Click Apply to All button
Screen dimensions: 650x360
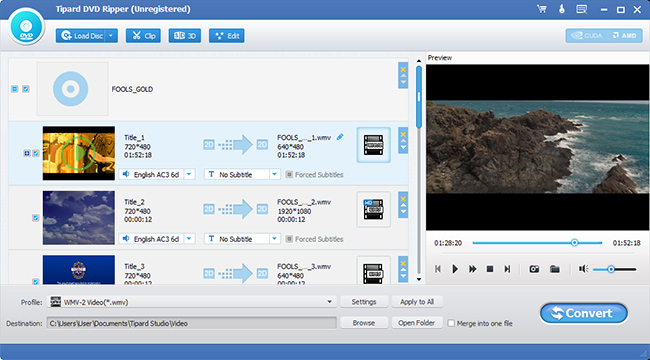point(417,302)
